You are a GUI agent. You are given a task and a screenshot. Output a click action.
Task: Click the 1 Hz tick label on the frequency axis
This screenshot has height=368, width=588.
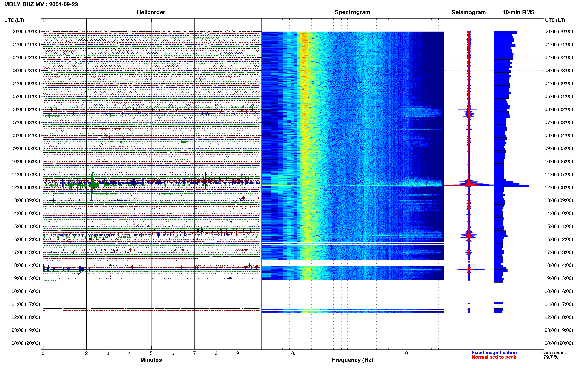(x=350, y=353)
